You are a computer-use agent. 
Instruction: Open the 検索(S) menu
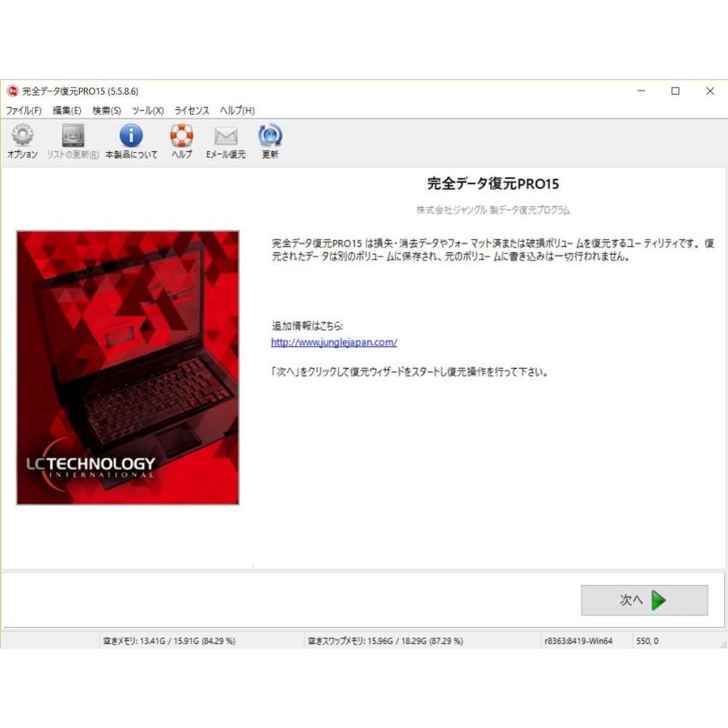pos(107,111)
